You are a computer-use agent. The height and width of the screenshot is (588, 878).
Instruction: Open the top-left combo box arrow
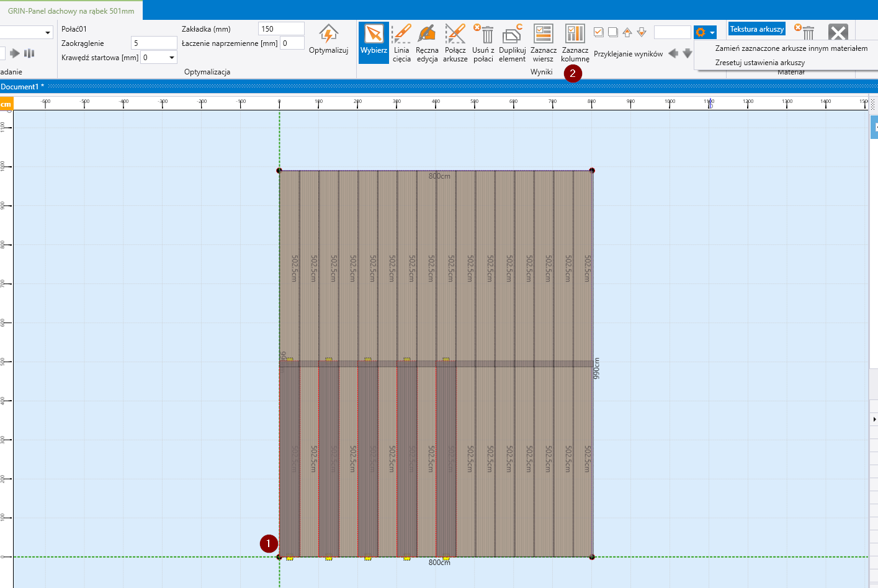coord(47,33)
